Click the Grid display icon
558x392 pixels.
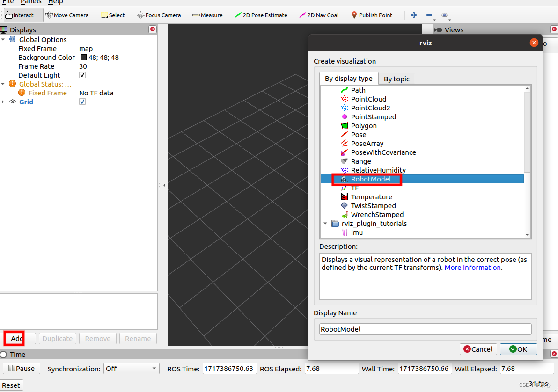tap(13, 102)
